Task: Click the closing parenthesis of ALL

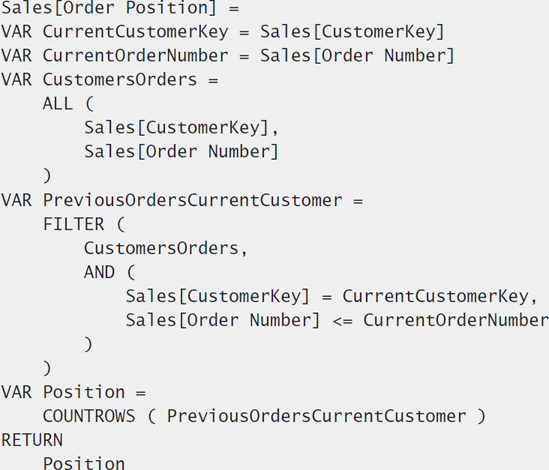Action: click(x=47, y=176)
